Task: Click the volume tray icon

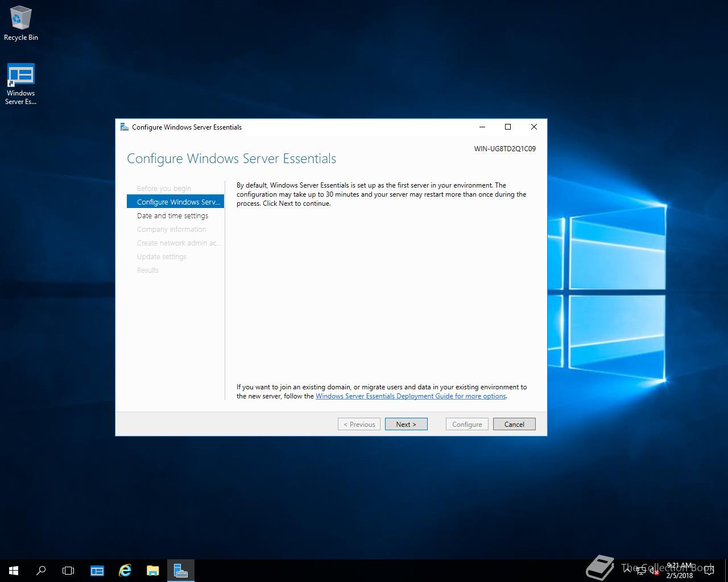Action: 655,570
